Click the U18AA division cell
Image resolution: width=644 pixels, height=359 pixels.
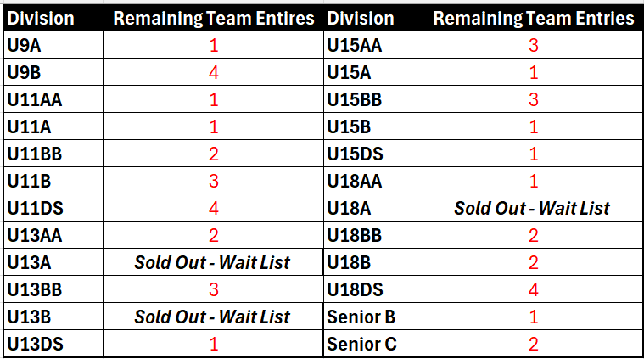point(373,182)
